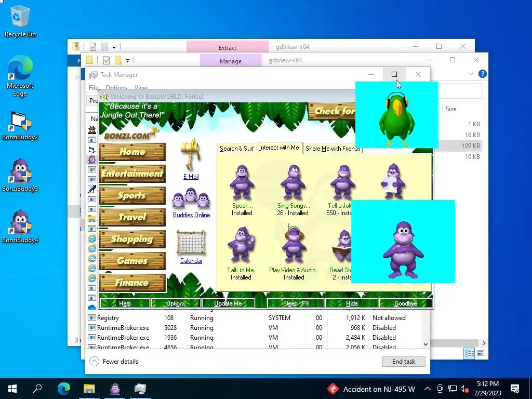Open the Manage ribbon tab
This screenshot has width=532, height=399.
tap(231, 61)
